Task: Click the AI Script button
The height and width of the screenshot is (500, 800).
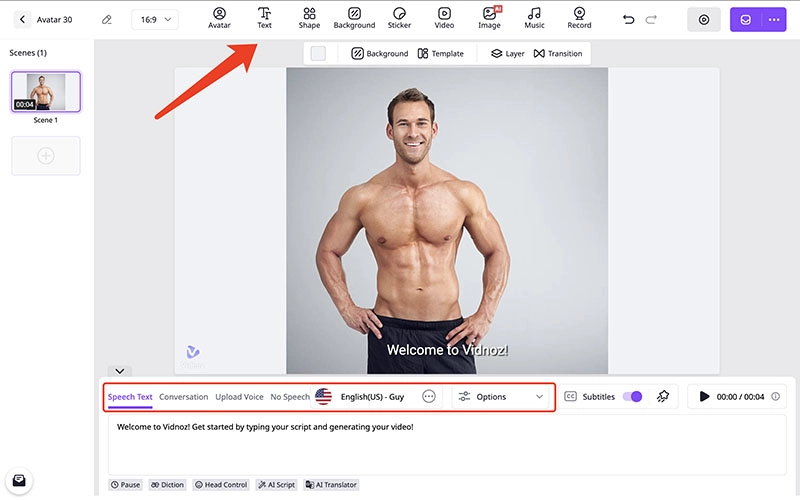Action: 276,485
